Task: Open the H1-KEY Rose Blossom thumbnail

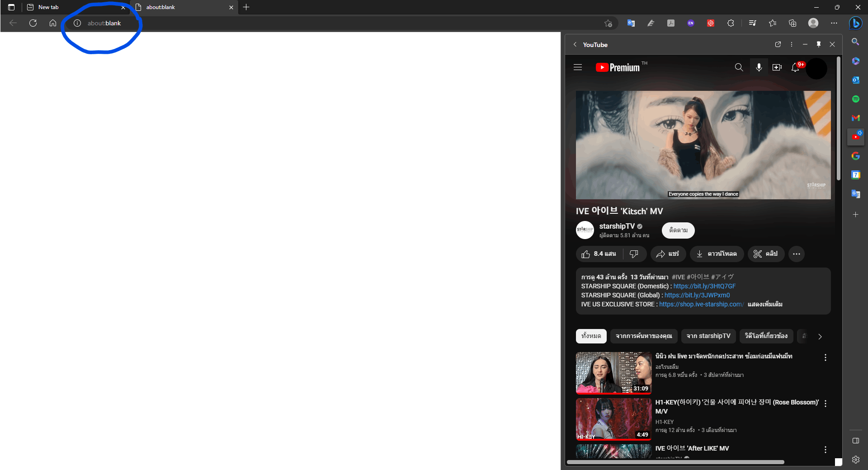Action: pos(613,419)
